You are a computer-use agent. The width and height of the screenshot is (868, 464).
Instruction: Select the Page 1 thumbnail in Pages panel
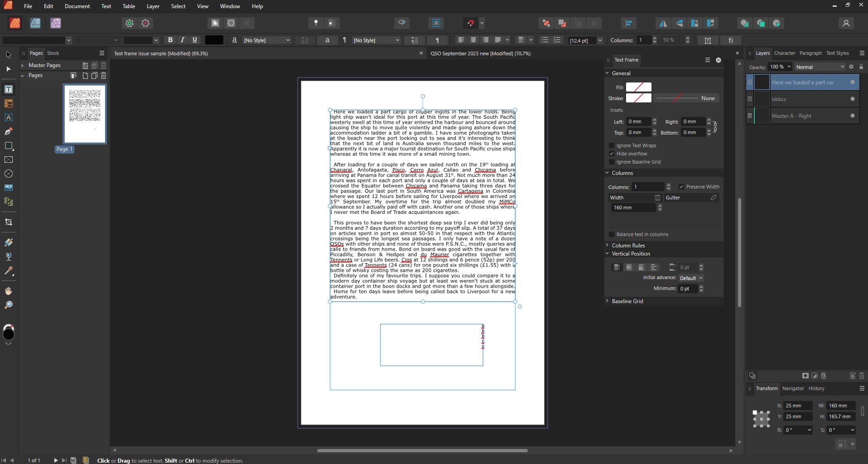point(84,114)
